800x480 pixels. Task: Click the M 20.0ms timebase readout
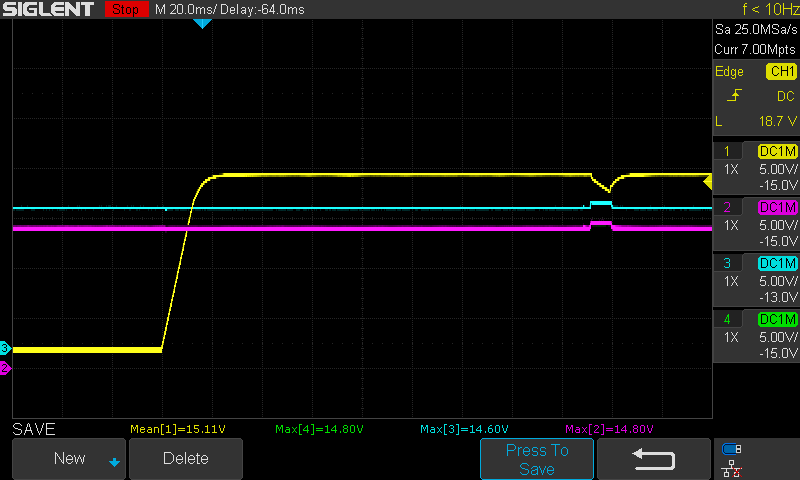(x=186, y=10)
